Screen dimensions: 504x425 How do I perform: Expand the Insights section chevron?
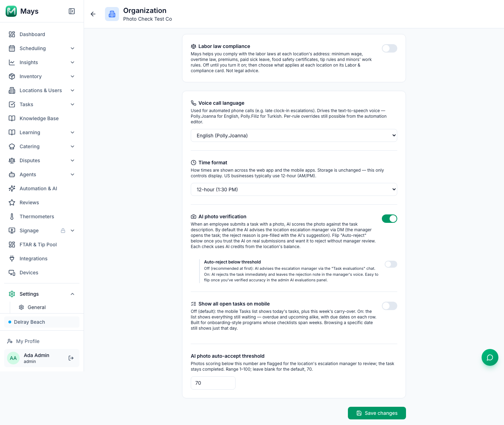pyautogui.click(x=72, y=62)
